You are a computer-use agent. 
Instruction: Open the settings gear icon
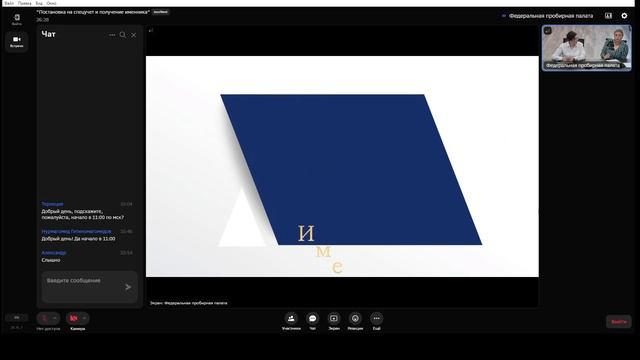[x=624, y=16]
